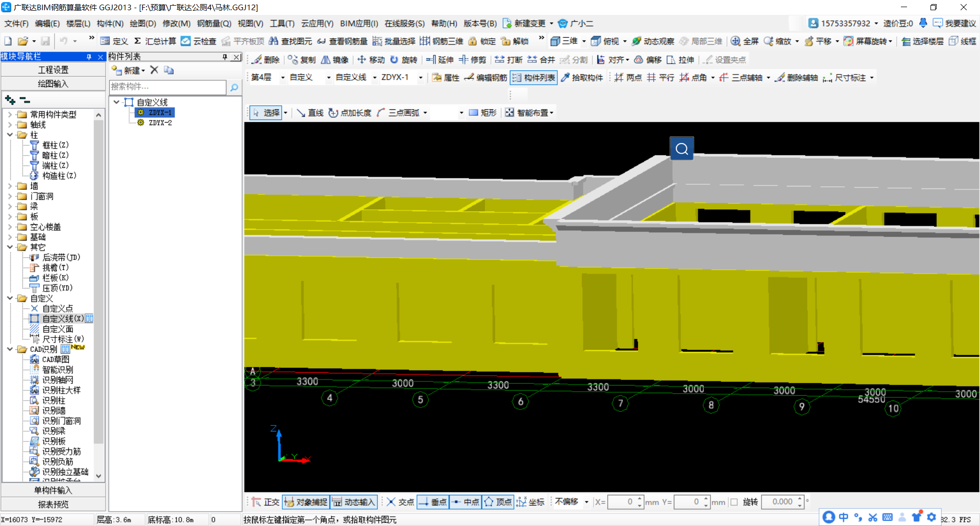
Task: Select the 延伸 extend tool
Action: pos(439,60)
